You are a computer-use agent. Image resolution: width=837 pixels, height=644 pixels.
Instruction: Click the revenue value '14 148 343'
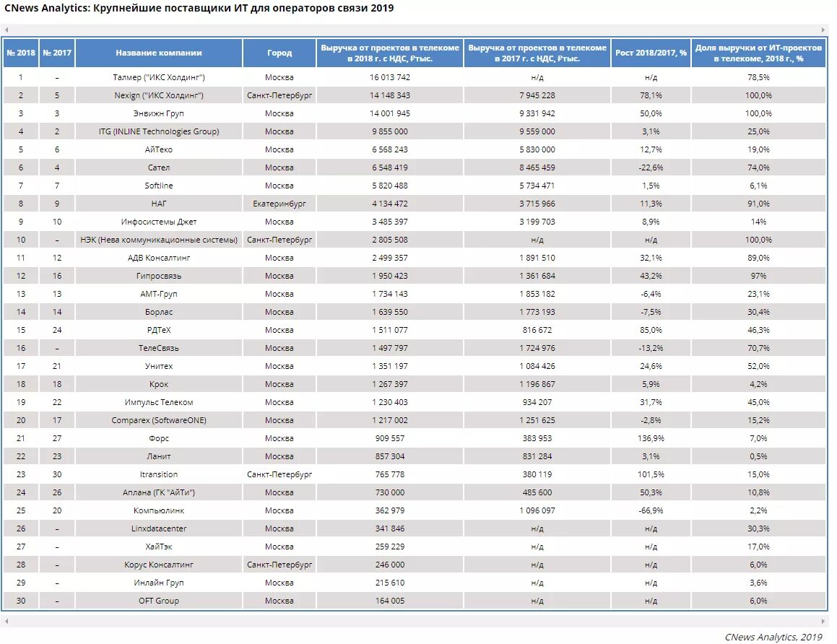coord(390,95)
